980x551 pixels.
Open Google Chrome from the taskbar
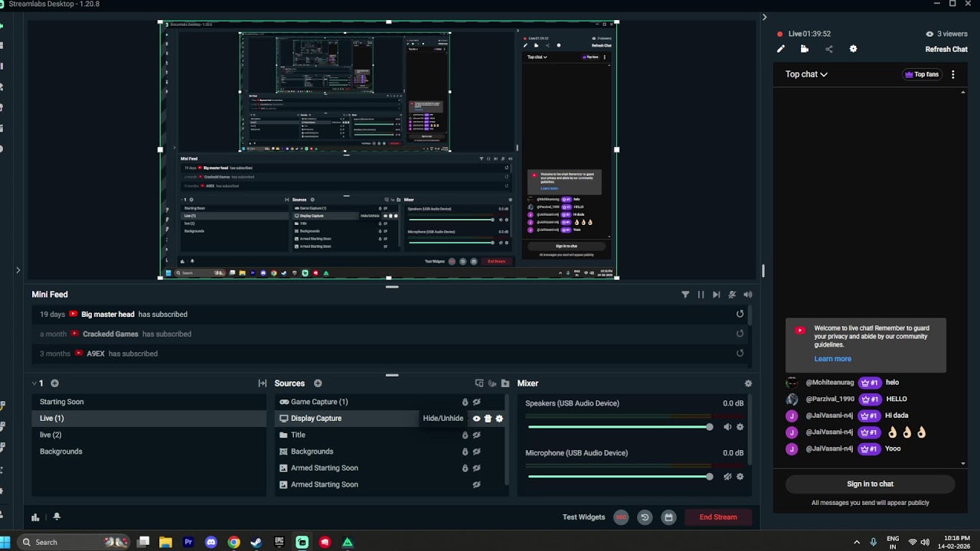[x=234, y=542]
